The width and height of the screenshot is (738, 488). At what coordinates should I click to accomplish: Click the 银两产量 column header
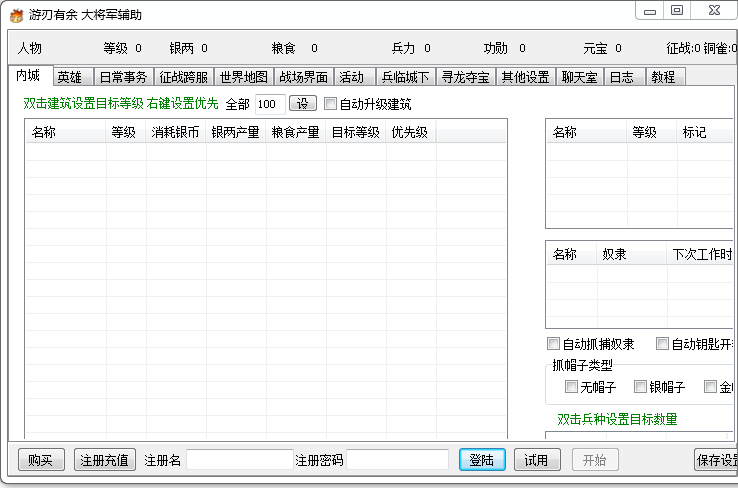pos(236,132)
